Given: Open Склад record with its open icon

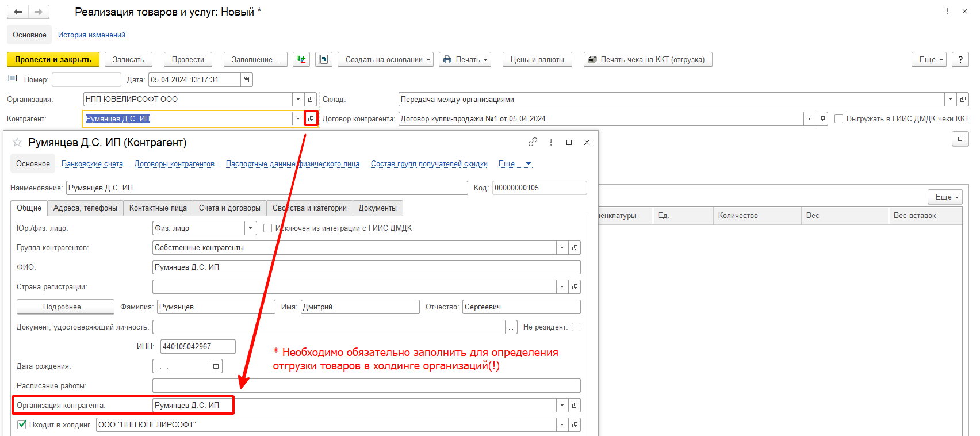Looking at the screenshot, I should 963,99.
